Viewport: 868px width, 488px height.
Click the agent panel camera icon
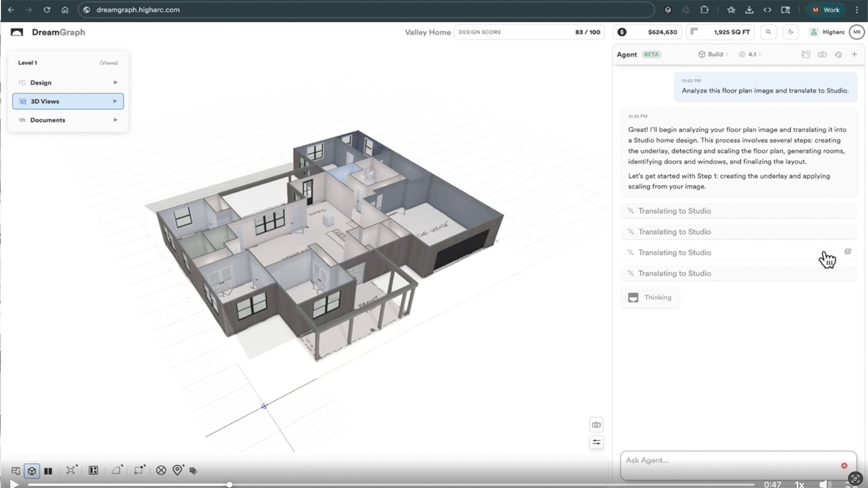pos(822,55)
